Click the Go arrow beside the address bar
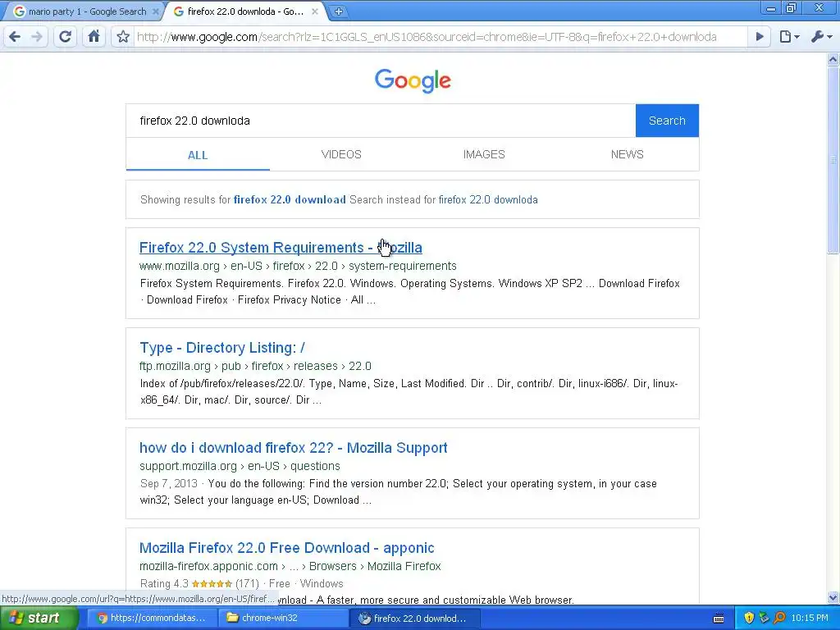This screenshot has width=840, height=630. point(759,36)
